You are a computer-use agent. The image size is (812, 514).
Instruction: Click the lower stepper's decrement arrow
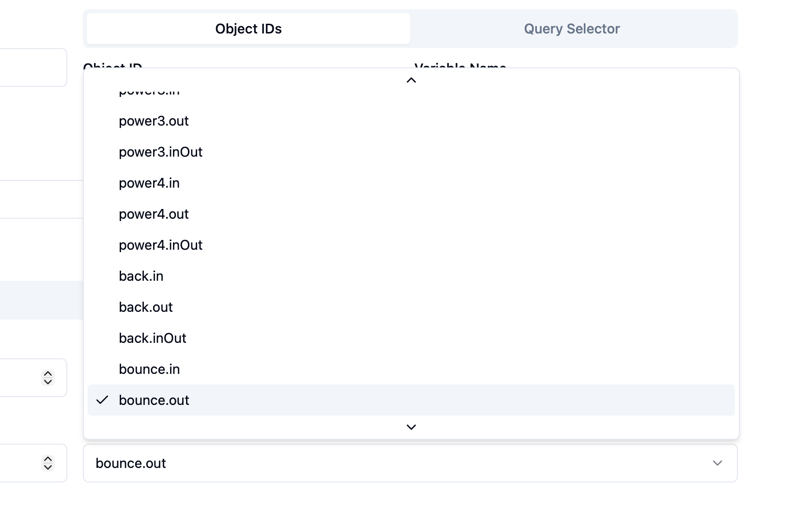(48, 467)
